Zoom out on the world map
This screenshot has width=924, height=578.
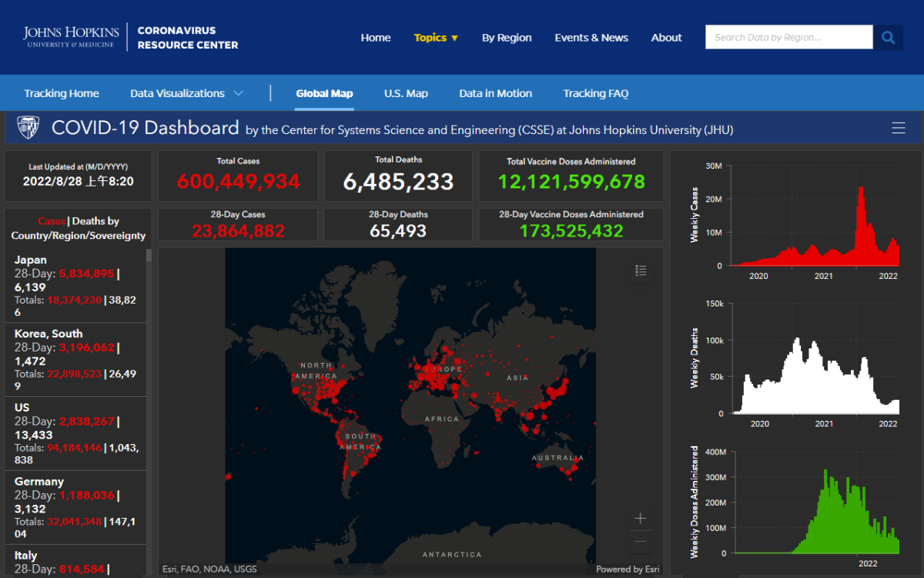coord(640,542)
